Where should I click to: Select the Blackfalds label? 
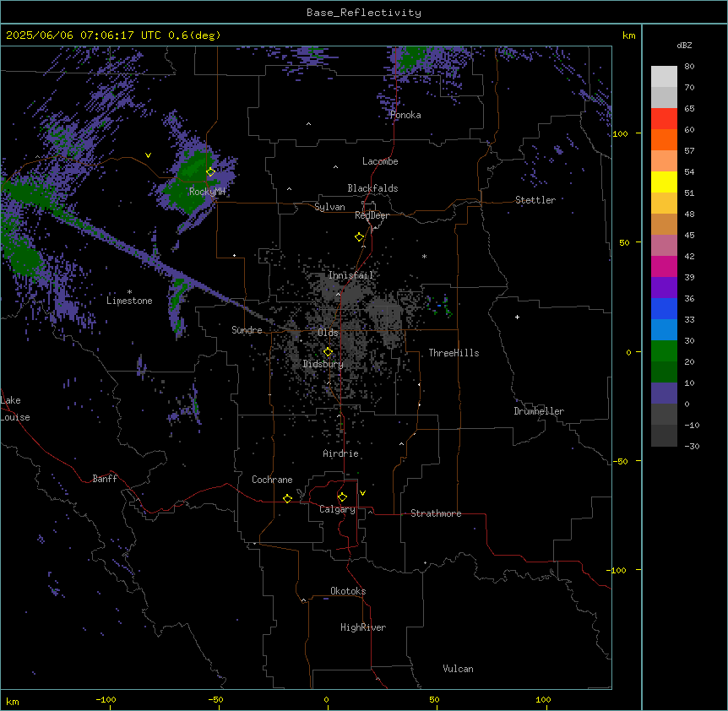point(372,188)
